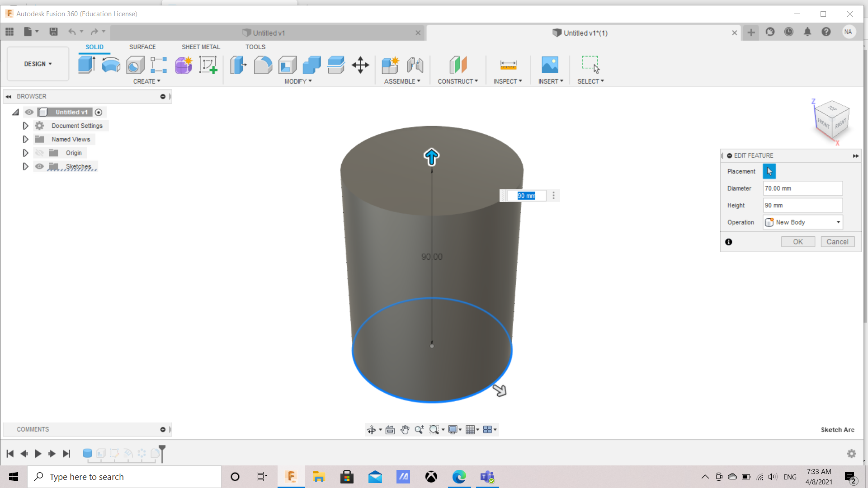Click the Placement selection button
The image size is (868, 488).
(x=769, y=171)
